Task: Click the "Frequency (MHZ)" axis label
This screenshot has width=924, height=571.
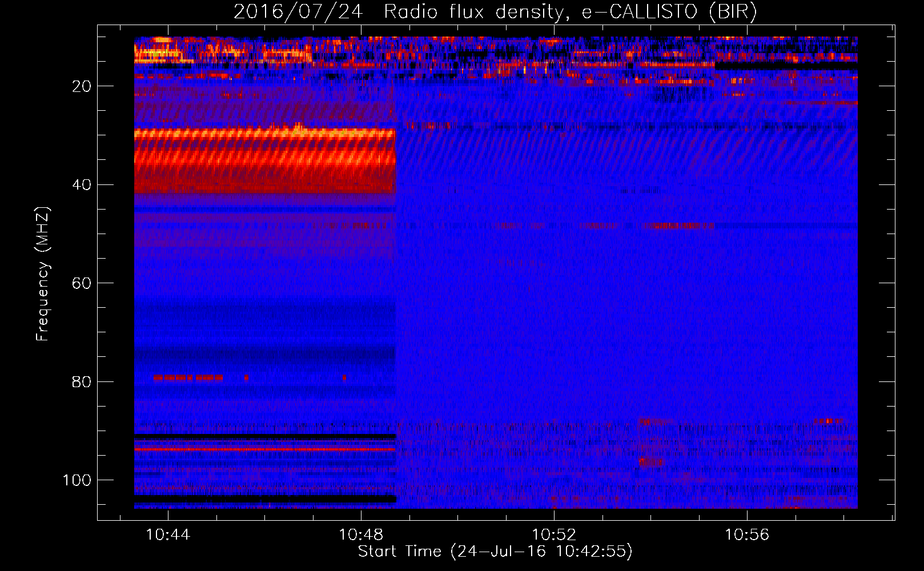Action: [x=43, y=274]
